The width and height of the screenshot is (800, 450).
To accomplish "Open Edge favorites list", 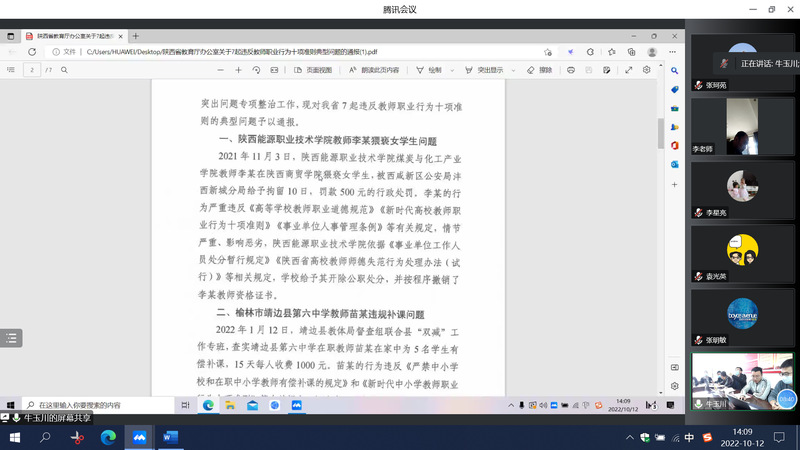I will click(612, 52).
